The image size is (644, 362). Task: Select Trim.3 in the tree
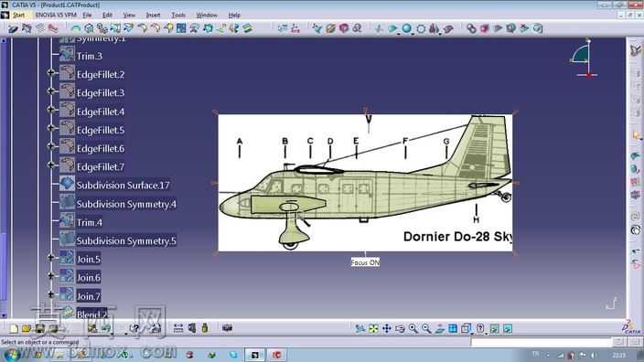[89, 57]
